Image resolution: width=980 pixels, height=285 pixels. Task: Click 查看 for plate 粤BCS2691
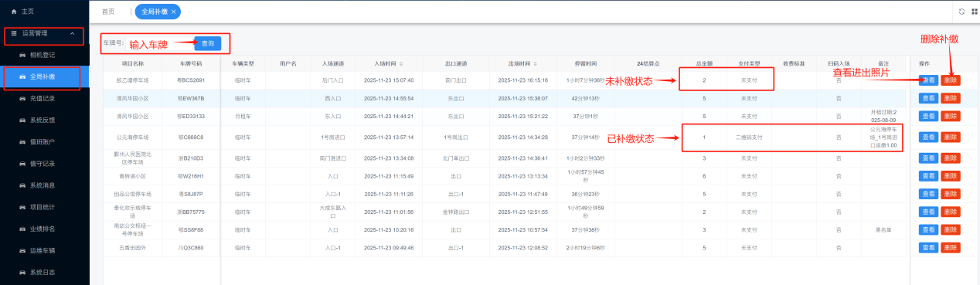click(927, 80)
